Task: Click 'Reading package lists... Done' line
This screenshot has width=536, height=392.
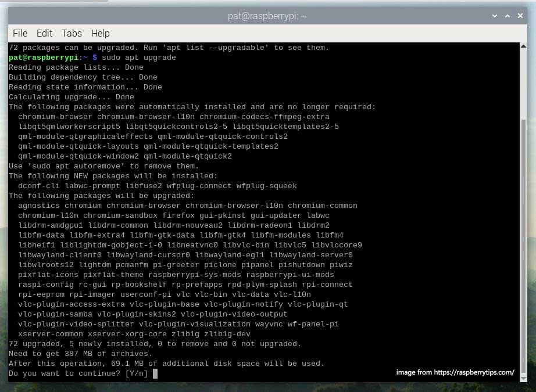Action: coord(76,67)
